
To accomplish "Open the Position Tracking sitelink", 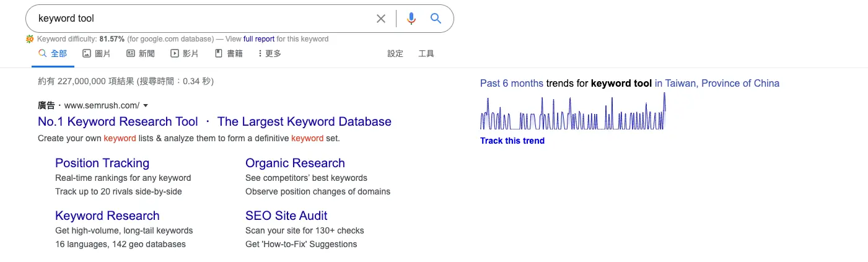I will [x=102, y=163].
